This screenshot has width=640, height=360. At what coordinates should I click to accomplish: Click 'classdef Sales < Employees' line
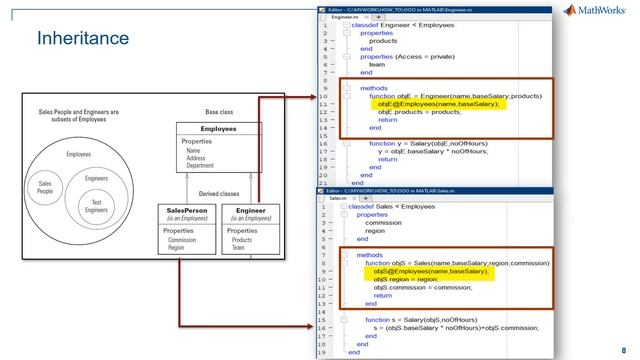point(391,207)
